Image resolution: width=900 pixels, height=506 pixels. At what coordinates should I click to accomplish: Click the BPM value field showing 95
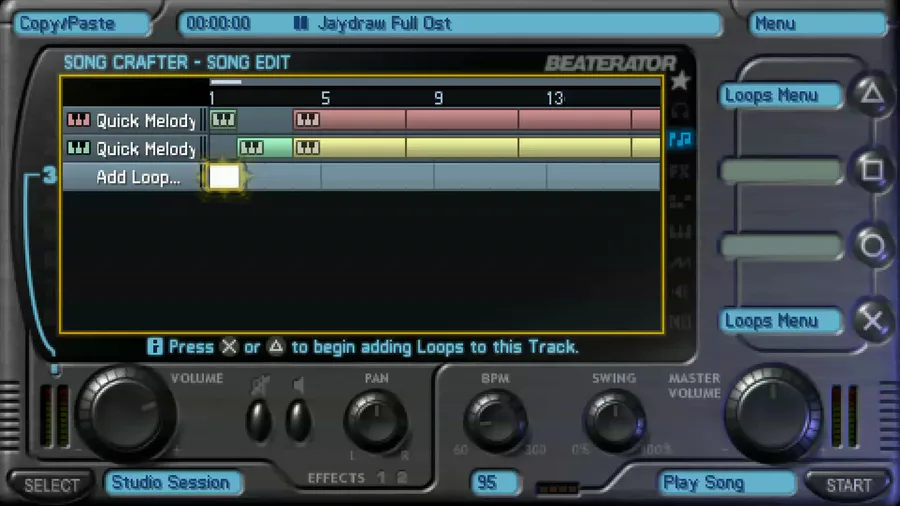pos(495,482)
